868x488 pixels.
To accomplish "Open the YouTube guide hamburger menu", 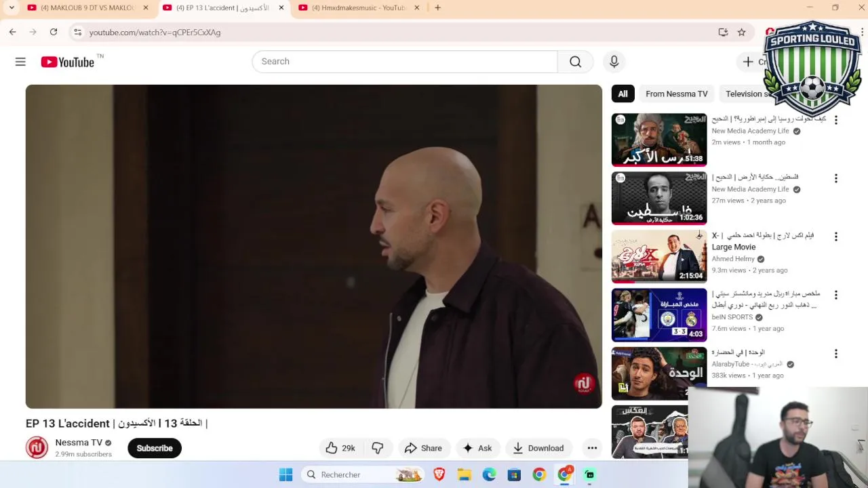I will coord(20,62).
